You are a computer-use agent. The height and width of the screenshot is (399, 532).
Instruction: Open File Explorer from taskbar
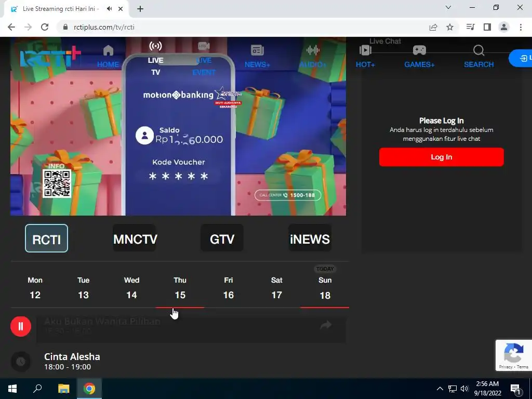pos(63,389)
